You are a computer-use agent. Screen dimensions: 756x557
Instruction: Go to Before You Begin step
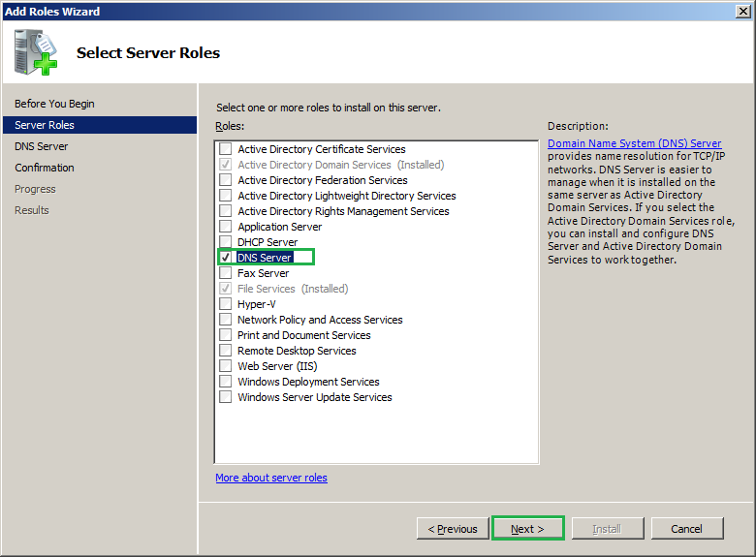coord(54,104)
